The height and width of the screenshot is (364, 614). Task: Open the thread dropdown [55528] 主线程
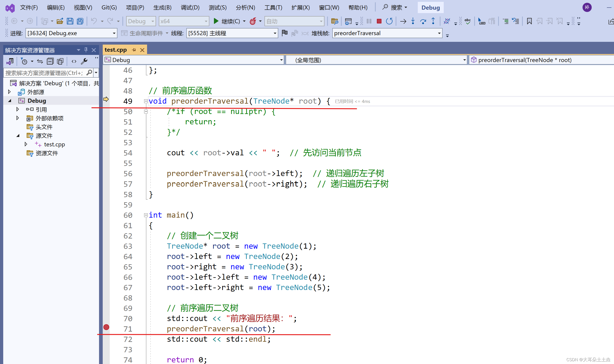[x=232, y=33]
